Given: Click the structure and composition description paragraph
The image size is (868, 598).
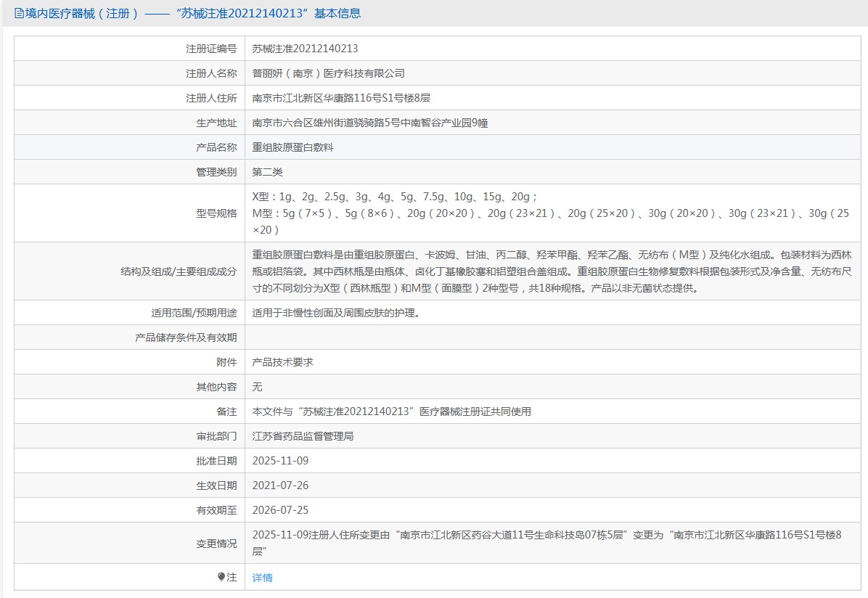Looking at the screenshot, I should coord(552,271).
